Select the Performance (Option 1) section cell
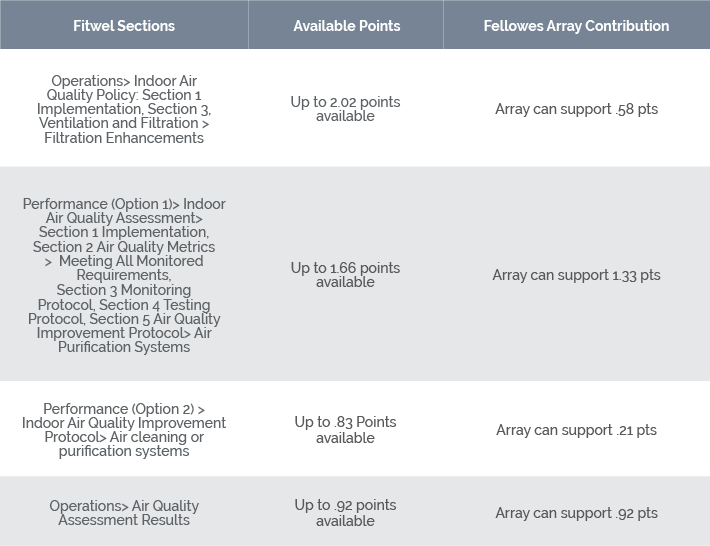Viewport: 710px width, 546px height. click(124, 274)
